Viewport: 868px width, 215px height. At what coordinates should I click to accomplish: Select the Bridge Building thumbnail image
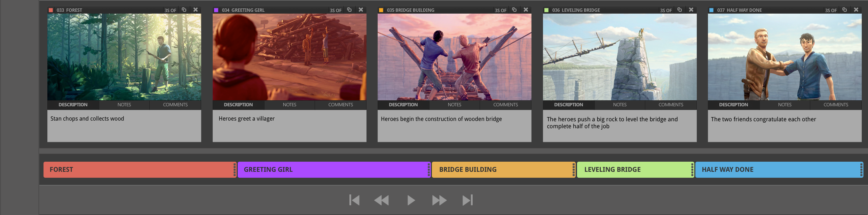pyautogui.click(x=455, y=57)
